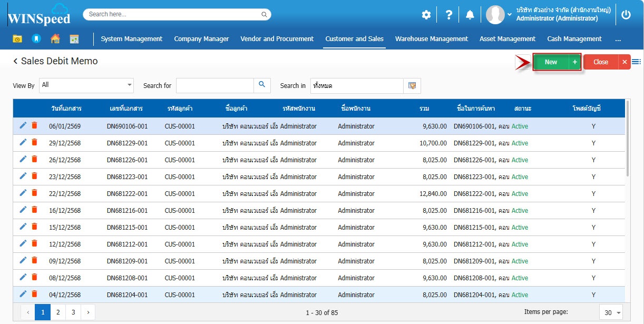Image resolution: width=644 pixels, height=324 pixels.
Task: Open the Customer and Sales menu
Action: pos(354,39)
